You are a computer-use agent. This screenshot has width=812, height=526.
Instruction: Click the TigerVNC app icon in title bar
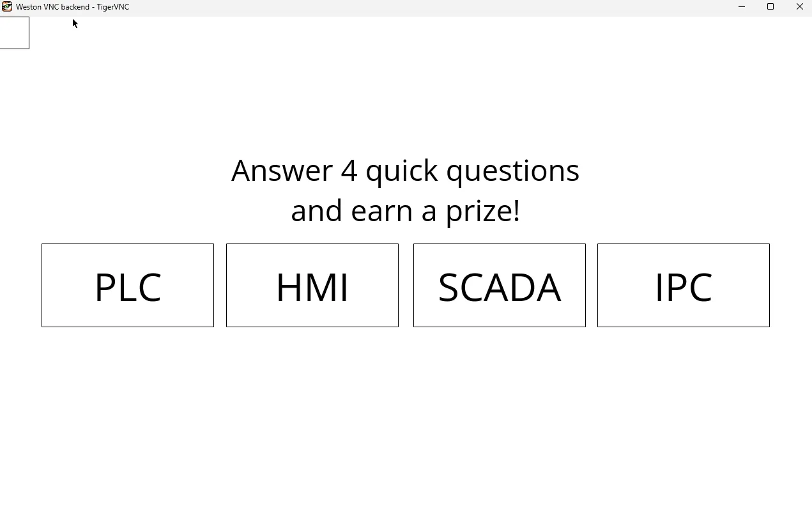point(7,6)
